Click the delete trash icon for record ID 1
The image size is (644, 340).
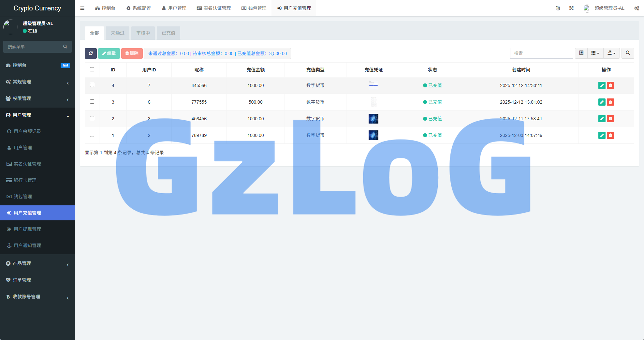click(610, 135)
